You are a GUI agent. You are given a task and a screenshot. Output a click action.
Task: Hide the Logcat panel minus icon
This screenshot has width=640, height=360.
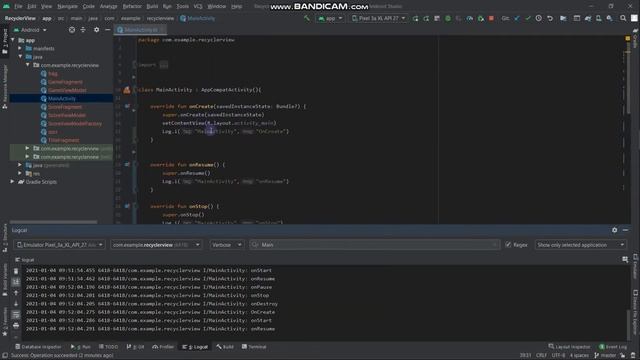tap(625, 230)
